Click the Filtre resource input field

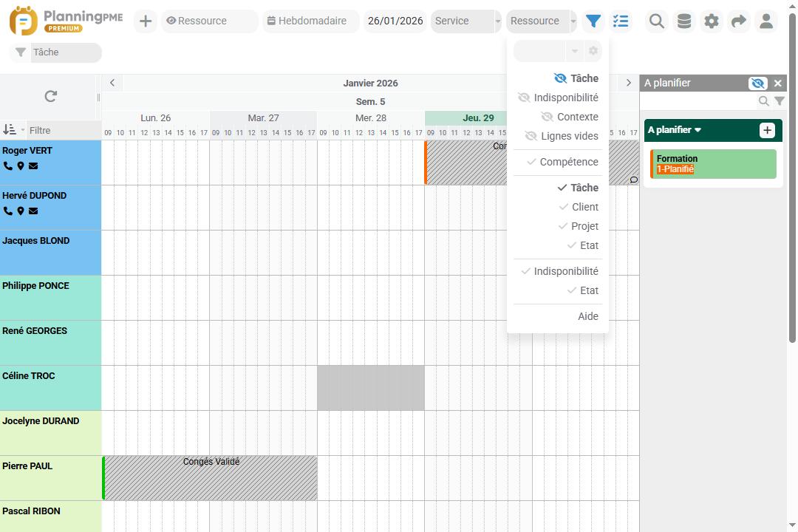tap(64, 130)
